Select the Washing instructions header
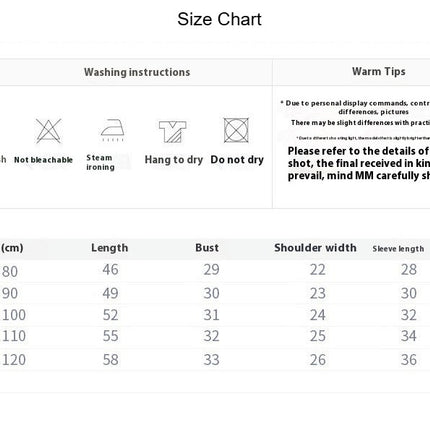Screen dimensions: 430x430 point(137,72)
